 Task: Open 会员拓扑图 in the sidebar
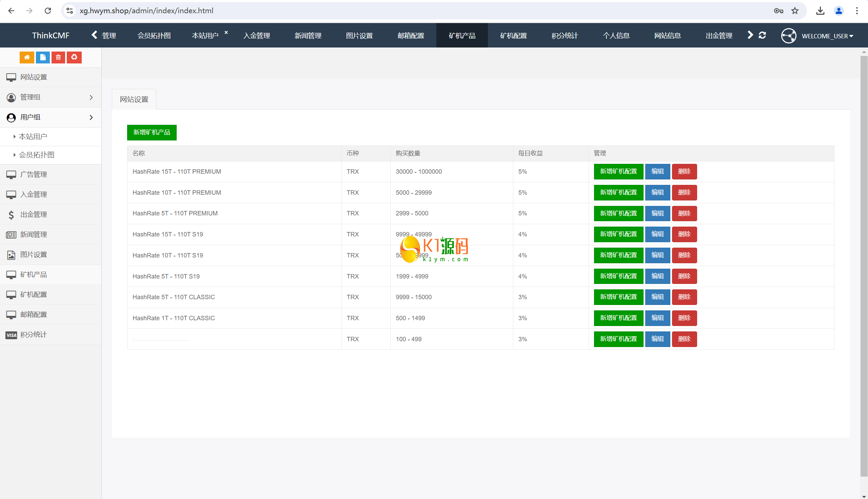(x=37, y=155)
